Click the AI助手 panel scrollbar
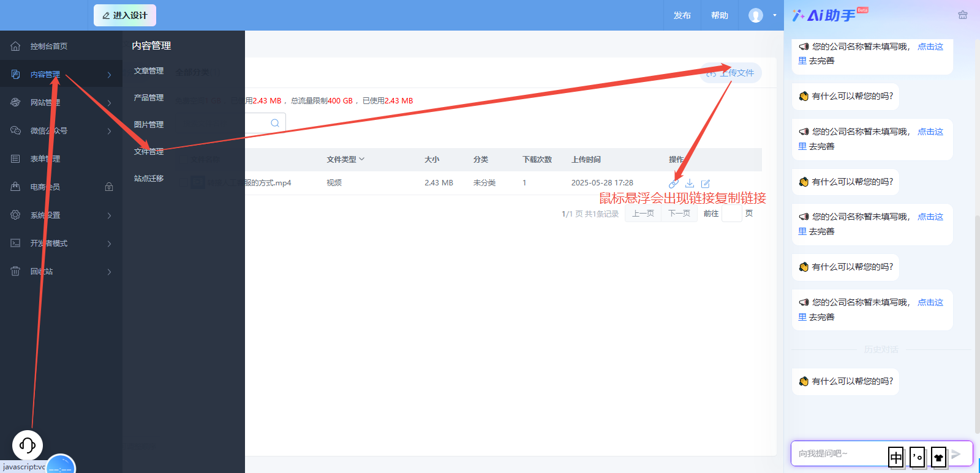 [x=977, y=324]
